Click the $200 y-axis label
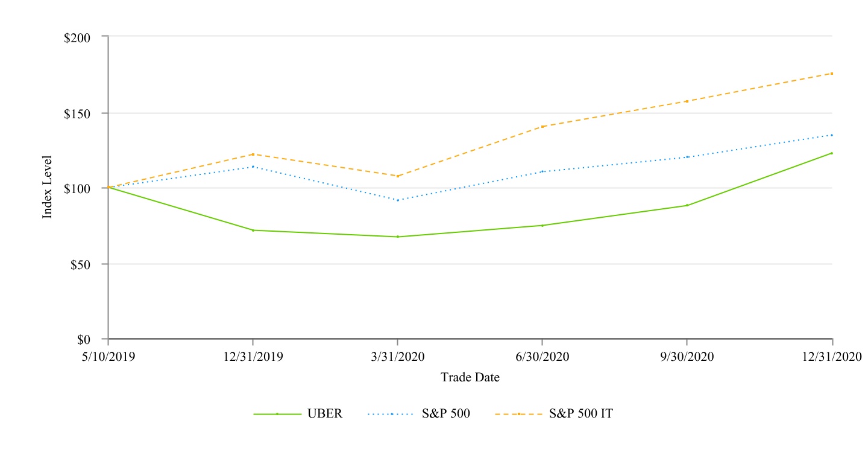This screenshot has height=461, width=868. (77, 37)
